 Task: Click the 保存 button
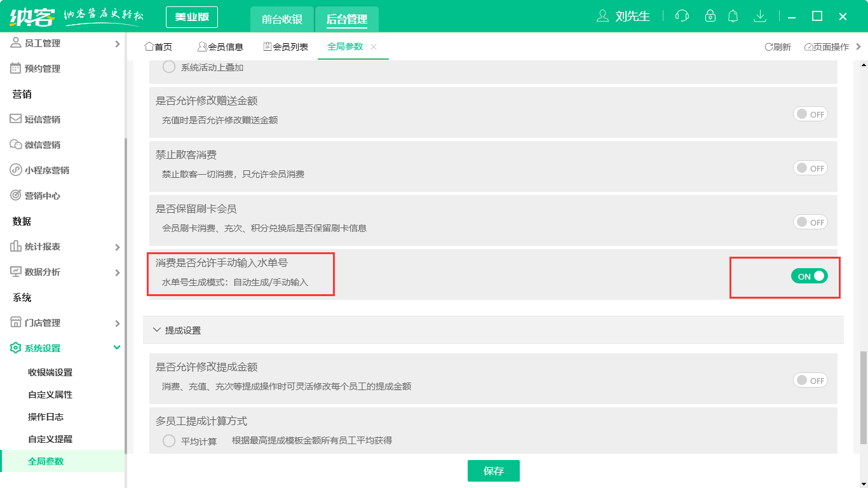coord(493,471)
